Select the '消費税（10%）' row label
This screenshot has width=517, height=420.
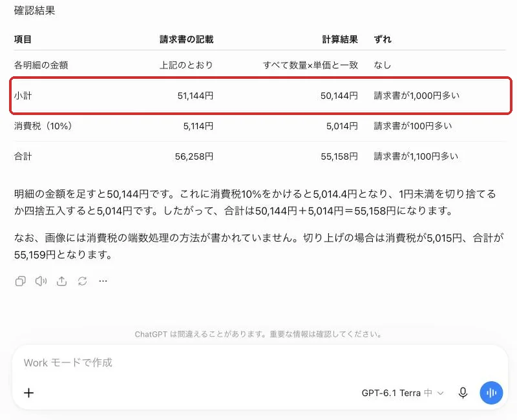pos(43,126)
